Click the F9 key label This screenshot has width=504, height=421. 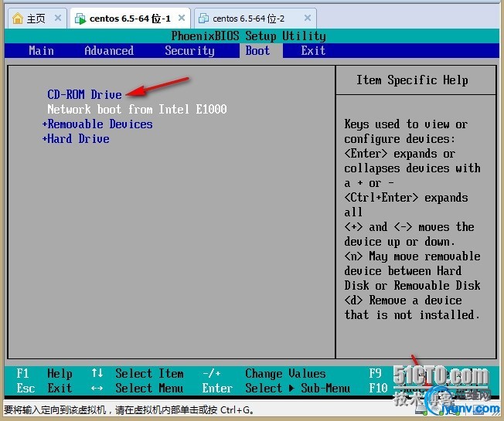(x=375, y=373)
